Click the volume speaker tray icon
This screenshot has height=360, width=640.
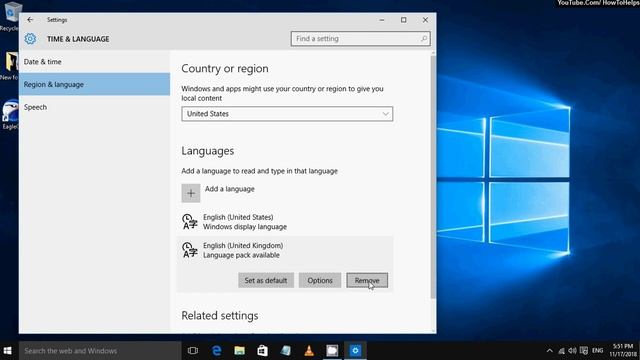[572, 351]
